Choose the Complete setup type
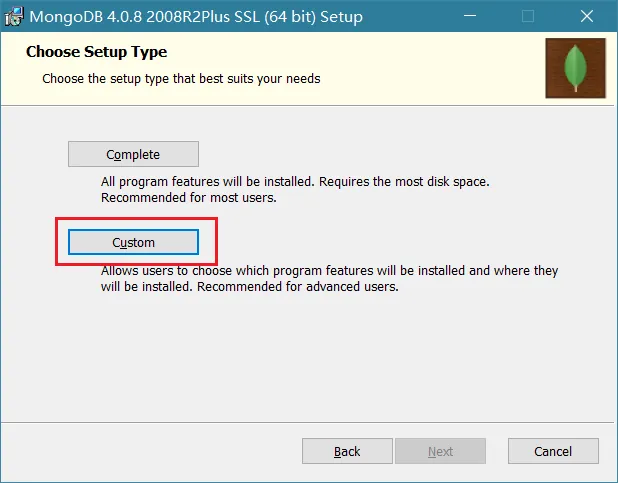Screen dimensions: 618x483 133,154
